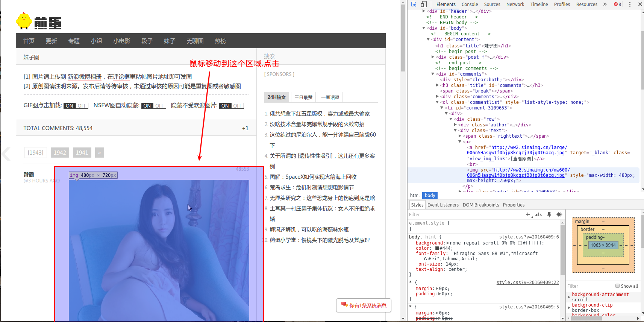Screen dimensions: 644x322
Task: Go to next comment page arrow »
Action: [x=99, y=152]
